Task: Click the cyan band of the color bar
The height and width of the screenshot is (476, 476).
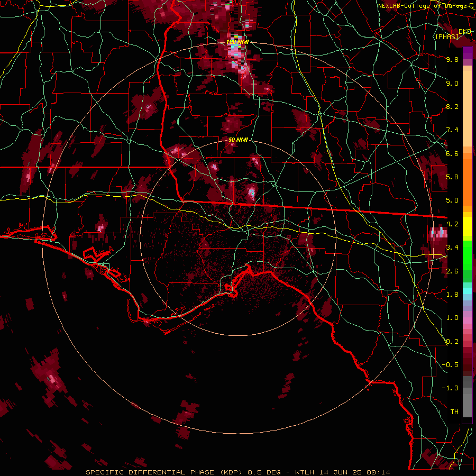Action: tap(467, 290)
